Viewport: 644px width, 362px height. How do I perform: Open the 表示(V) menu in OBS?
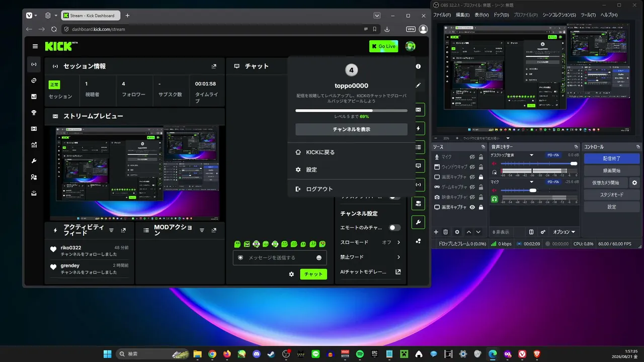point(481,15)
